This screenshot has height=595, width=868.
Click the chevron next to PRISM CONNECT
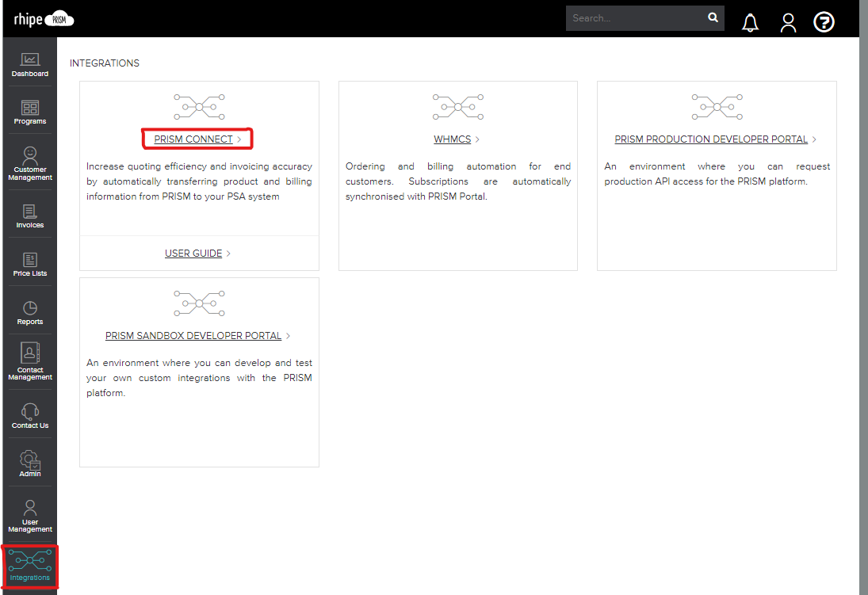pyautogui.click(x=239, y=139)
